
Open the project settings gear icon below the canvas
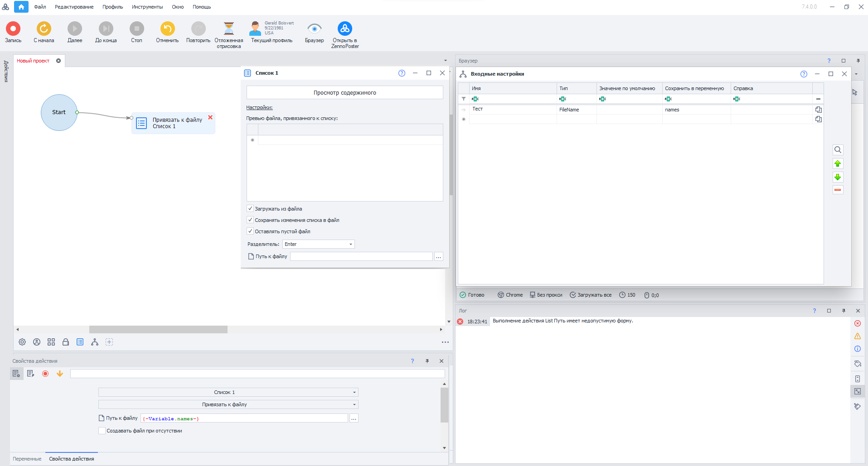[x=22, y=342]
